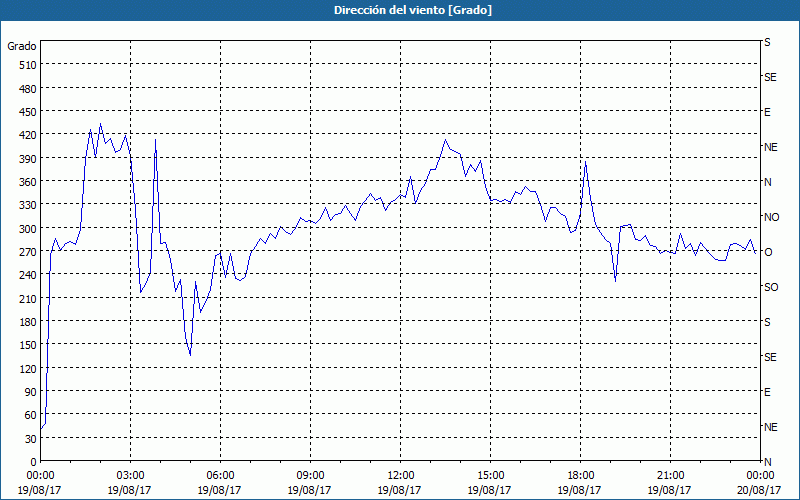This screenshot has height=500, width=800.
Task: Pick the 19/08/17 date under 21:00
Action: pos(669,490)
